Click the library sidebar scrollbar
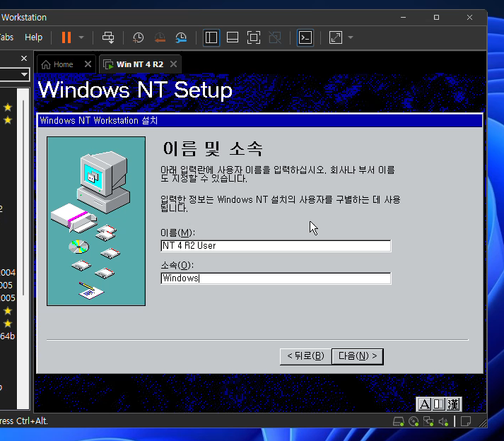Image resolution: width=504 pixels, height=441 pixels. [x=23, y=198]
